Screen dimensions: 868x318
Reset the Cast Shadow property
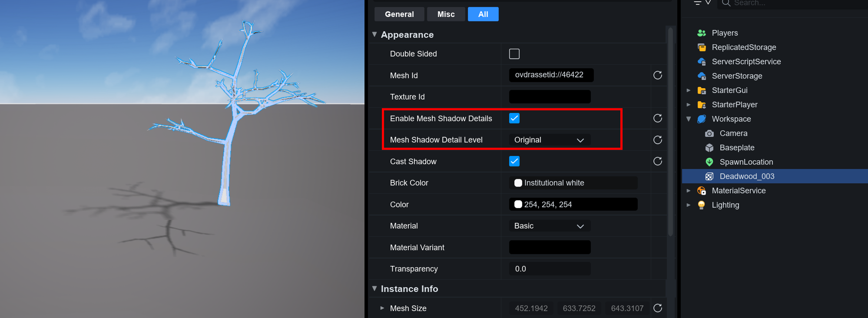[x=657, y=161]
